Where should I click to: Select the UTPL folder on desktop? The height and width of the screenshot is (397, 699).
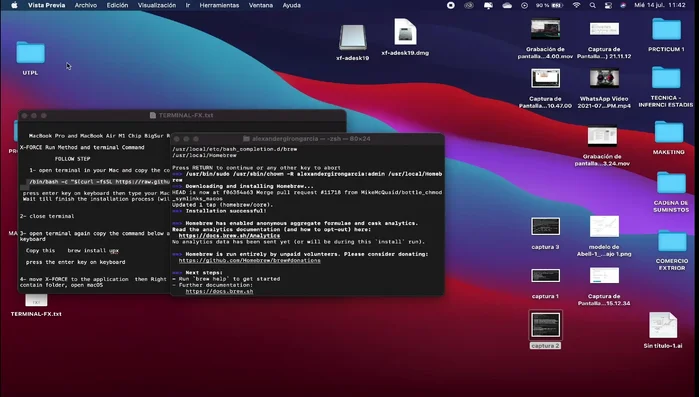[30, 53]
